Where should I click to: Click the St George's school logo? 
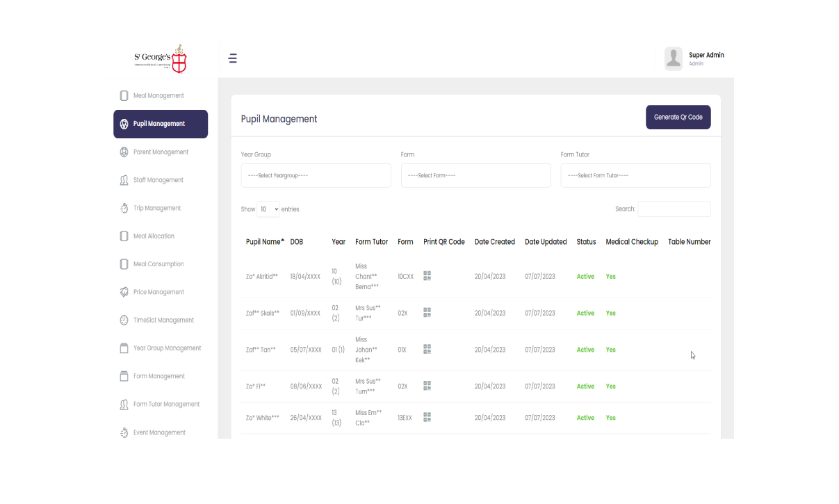click(161, 59)
